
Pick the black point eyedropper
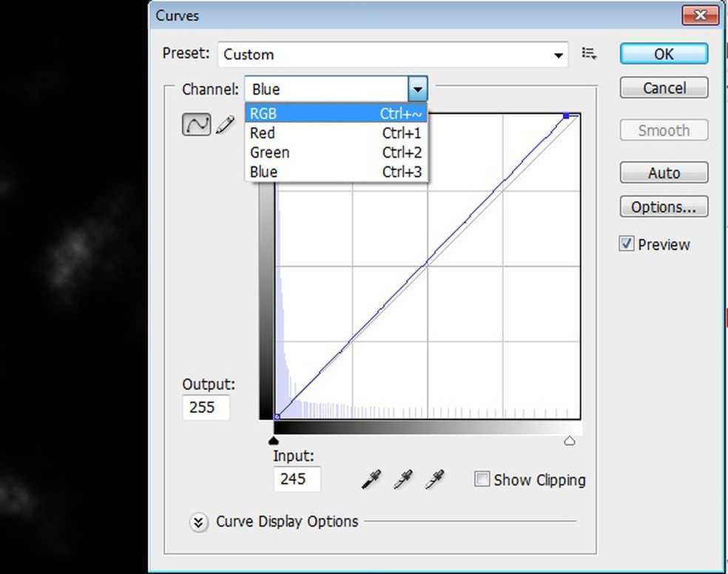point(371,479)
